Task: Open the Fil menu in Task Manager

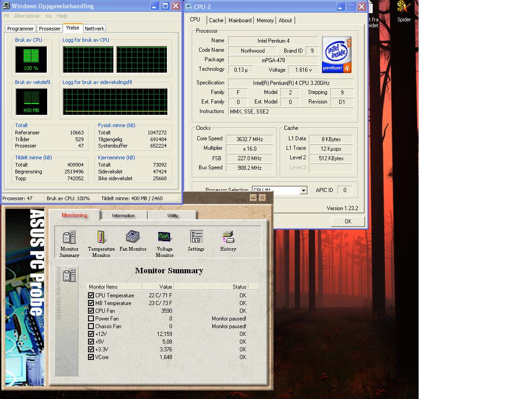Action: point(6,15)
